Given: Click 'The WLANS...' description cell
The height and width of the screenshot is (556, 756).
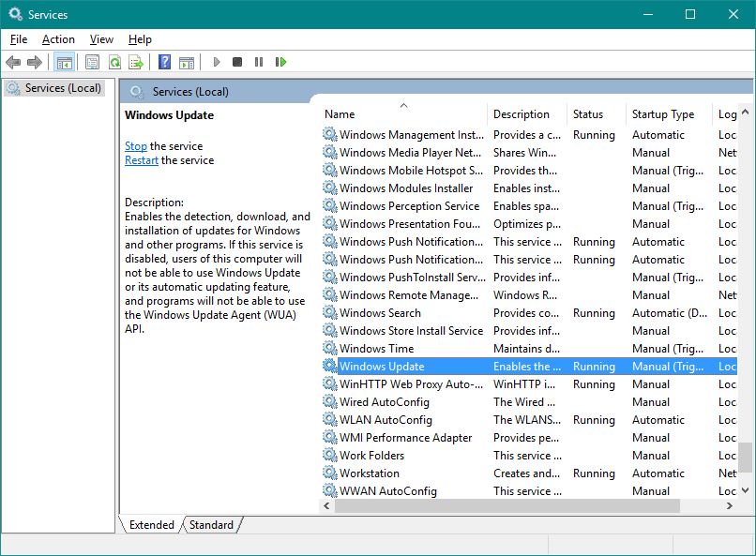Looking at the screenshot, I should pos(527,420).
